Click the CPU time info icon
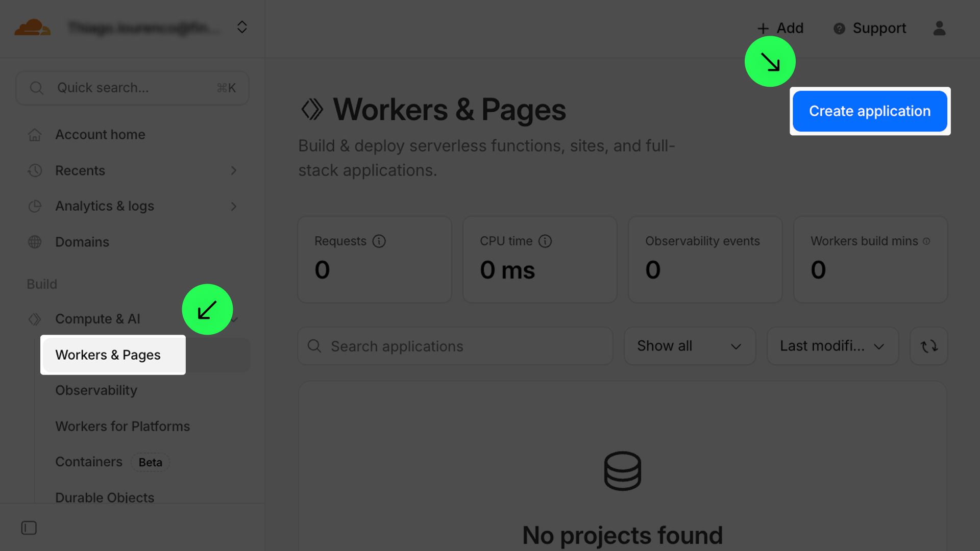The width and height of the screenshot is (980, 551). (545, 241)
